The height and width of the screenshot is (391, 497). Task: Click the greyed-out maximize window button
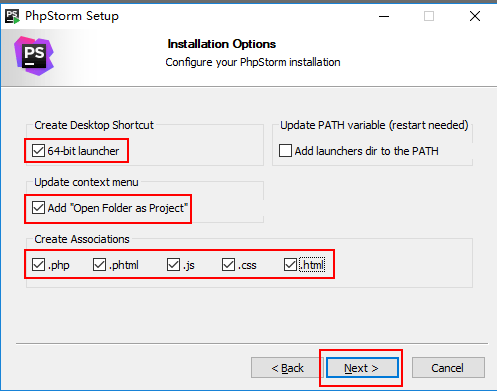pos(429,16)
